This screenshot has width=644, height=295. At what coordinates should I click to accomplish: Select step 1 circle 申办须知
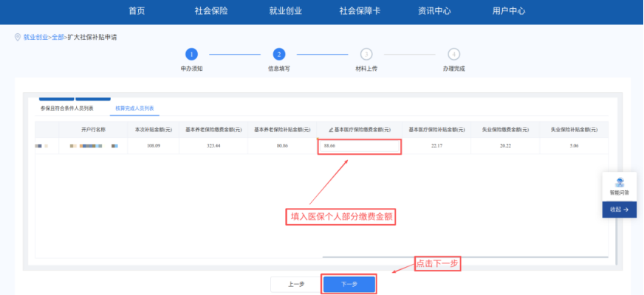[191, 54]
